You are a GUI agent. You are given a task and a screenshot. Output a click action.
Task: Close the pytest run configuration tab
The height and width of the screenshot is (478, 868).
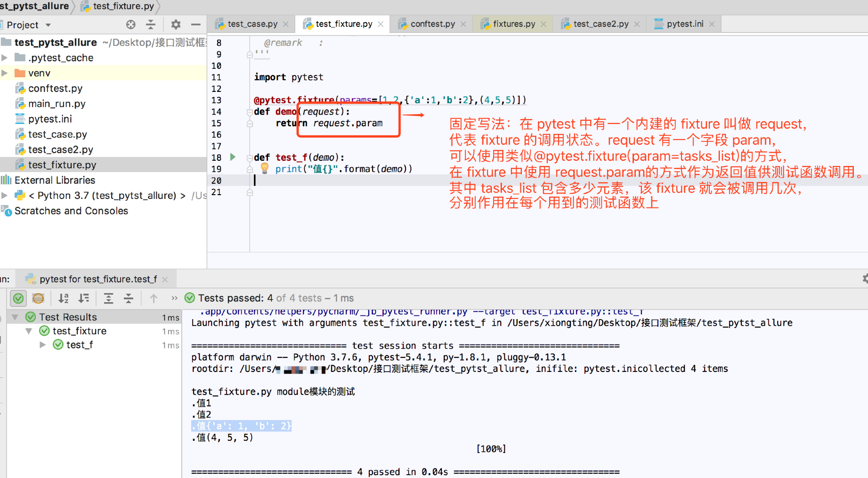(165, 279)
